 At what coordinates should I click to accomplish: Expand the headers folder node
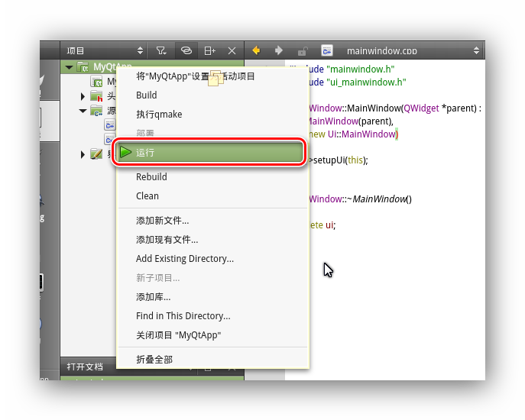[83, 97]
